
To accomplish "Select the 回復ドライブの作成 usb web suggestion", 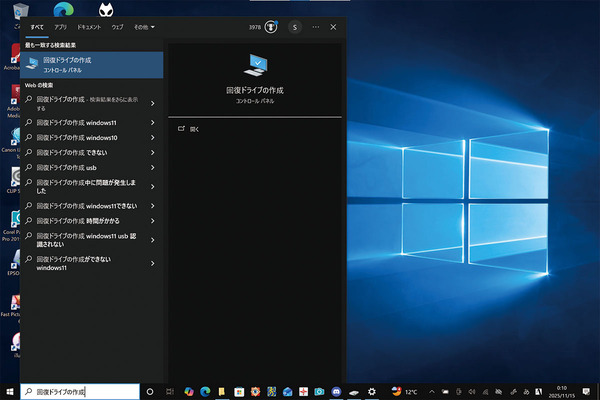I will (66, 167).
